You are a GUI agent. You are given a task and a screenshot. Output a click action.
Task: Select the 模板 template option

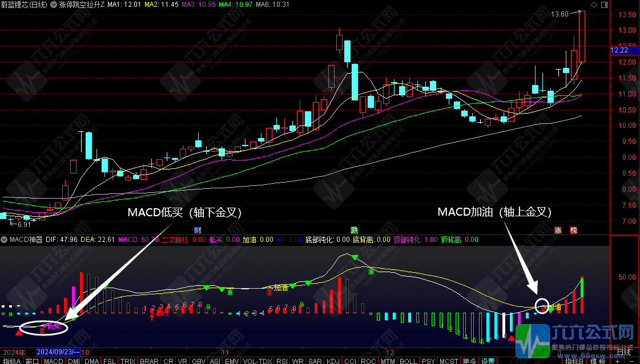tap(597, 361)
